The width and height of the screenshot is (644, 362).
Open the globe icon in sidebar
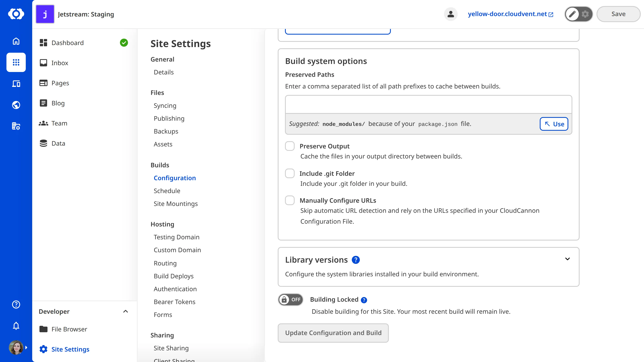[x=16, y=105]
